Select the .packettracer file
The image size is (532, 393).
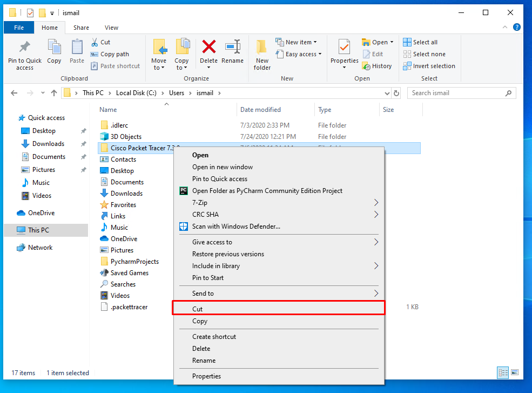point(125,307)
